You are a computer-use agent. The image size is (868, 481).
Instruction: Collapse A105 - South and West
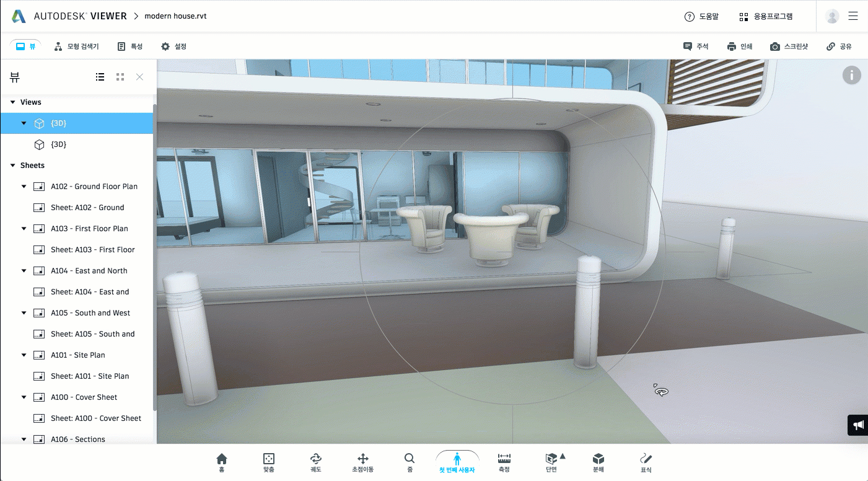point(24,313)
